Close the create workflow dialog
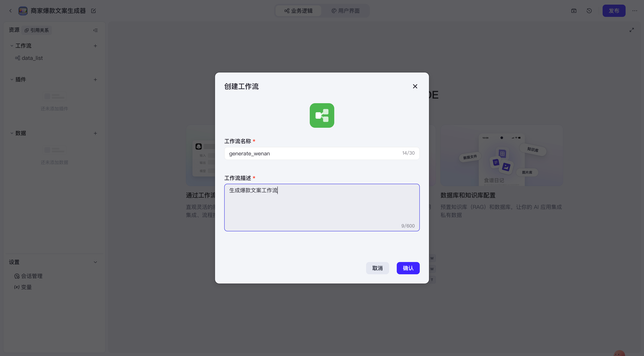Viewport: 644px width, 356px height. click(x=415, y=86)
